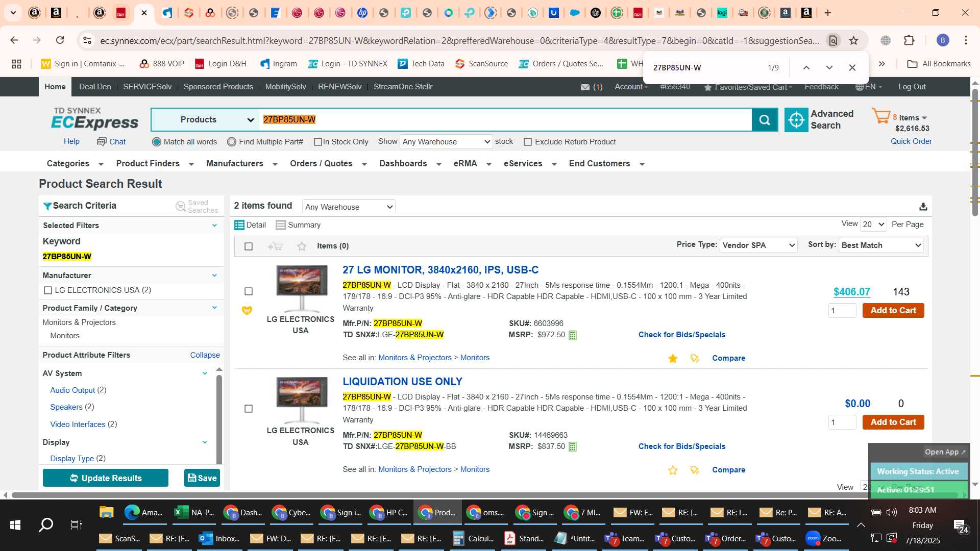Viewport: 980px width, 551px height.
Task: Add $406.07 monitor to cart
Action: [893, 311]
